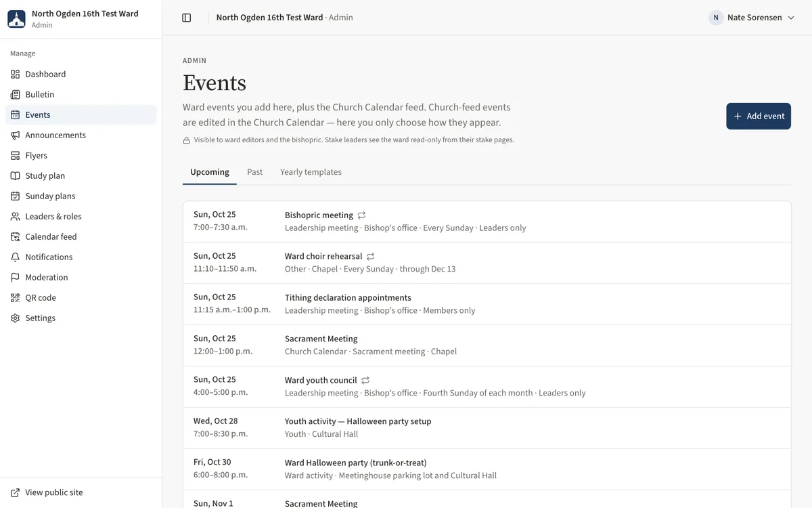
Task: Click the Settings gear icon
Action: (15, 318)
